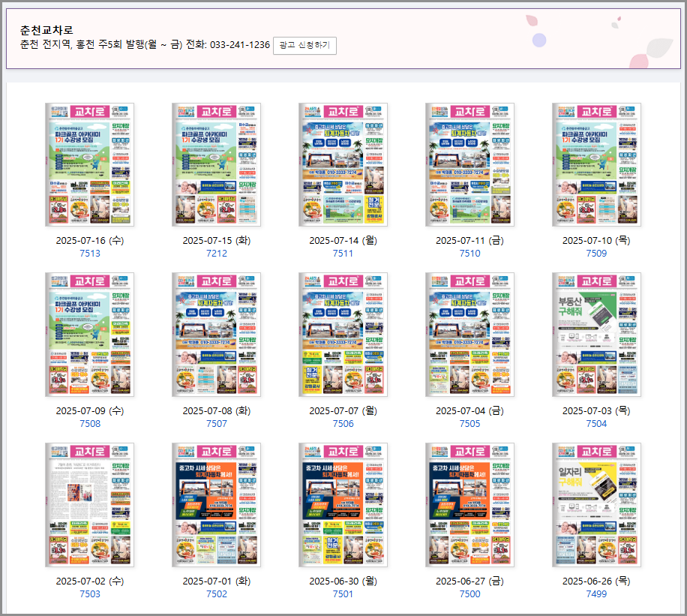687x616 pixels.
Task: Open issue link 7511
Action: click(x=343, y=254)
